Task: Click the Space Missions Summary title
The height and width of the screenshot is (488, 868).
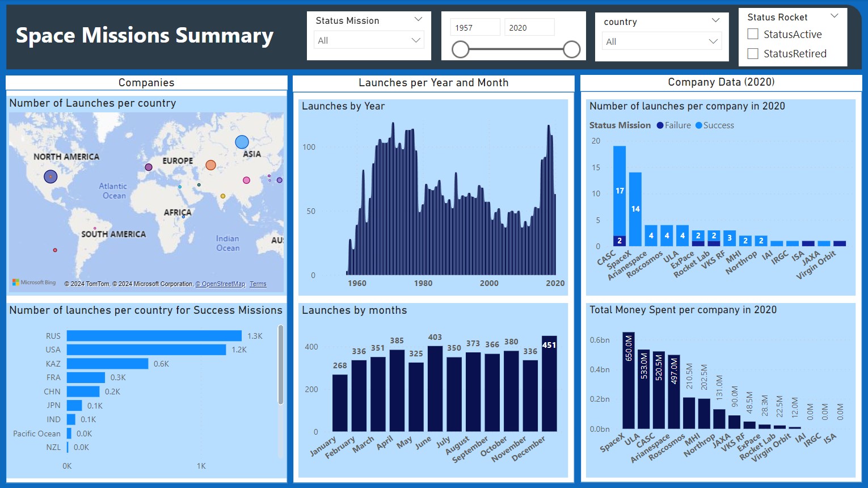Action: 145,35
